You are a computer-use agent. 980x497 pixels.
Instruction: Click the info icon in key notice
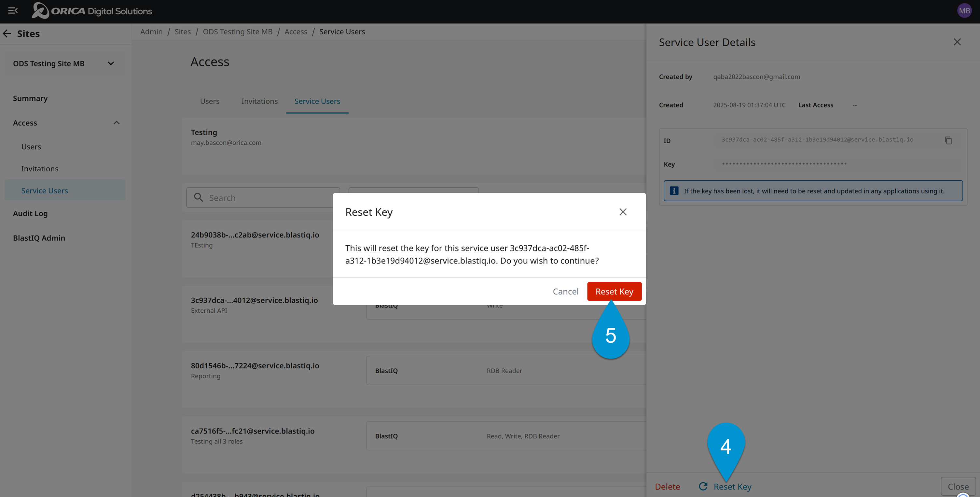674,191
